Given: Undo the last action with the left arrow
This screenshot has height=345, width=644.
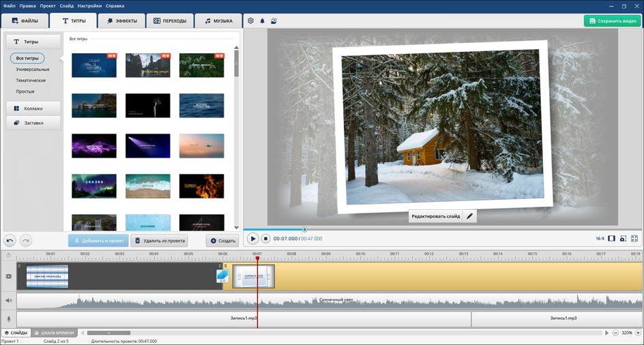Looking at the screenshot, I should [10, 241].
